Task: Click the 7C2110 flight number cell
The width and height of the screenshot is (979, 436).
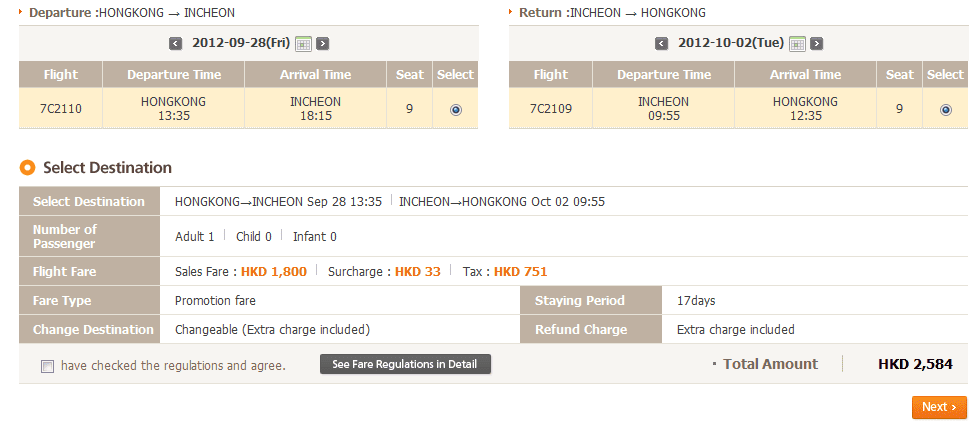Action: [60, 109]
